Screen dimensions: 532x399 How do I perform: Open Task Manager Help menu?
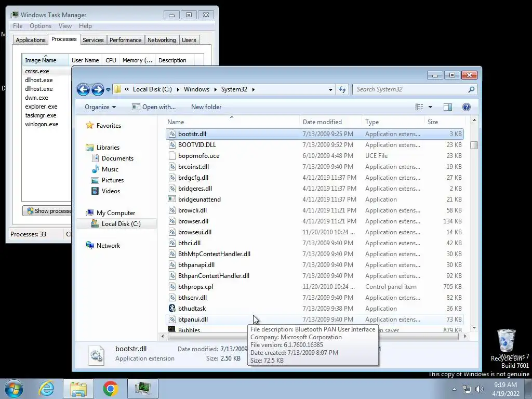[x=85, y=26]
